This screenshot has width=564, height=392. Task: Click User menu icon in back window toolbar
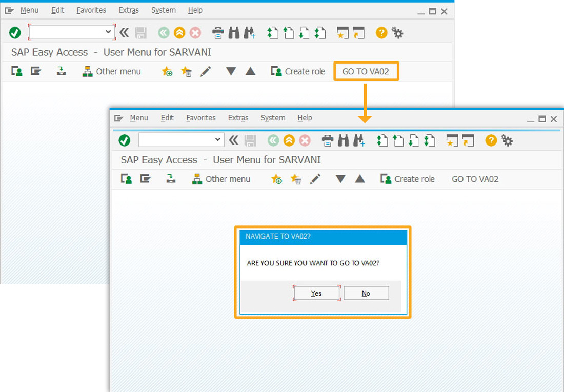pos(16,71)
